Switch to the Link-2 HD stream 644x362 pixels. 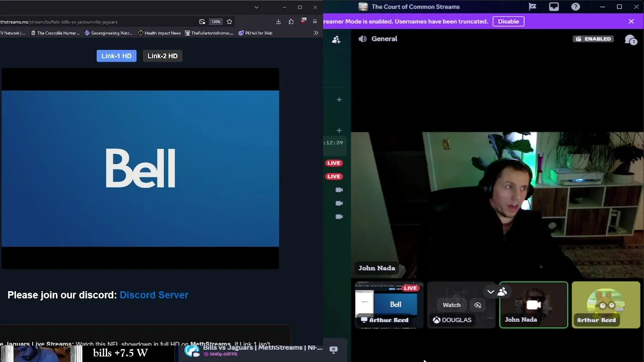163,56
